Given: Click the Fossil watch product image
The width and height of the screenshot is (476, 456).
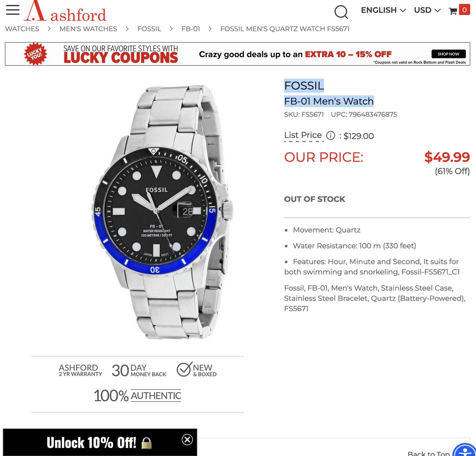Looking at the screenshot, I should (x=161, y=212).
